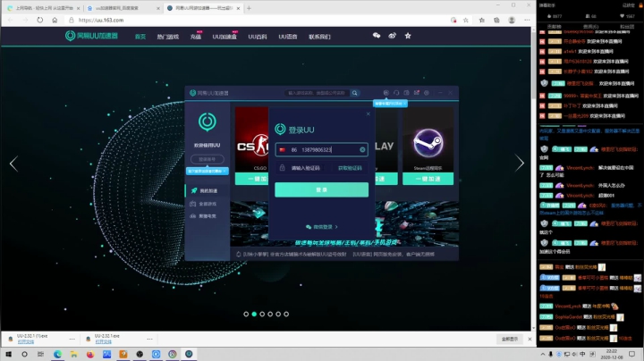Show the previous carousel slide arrow
The height and width of the screenshot is (361, 644).
(x=13, y=164)
